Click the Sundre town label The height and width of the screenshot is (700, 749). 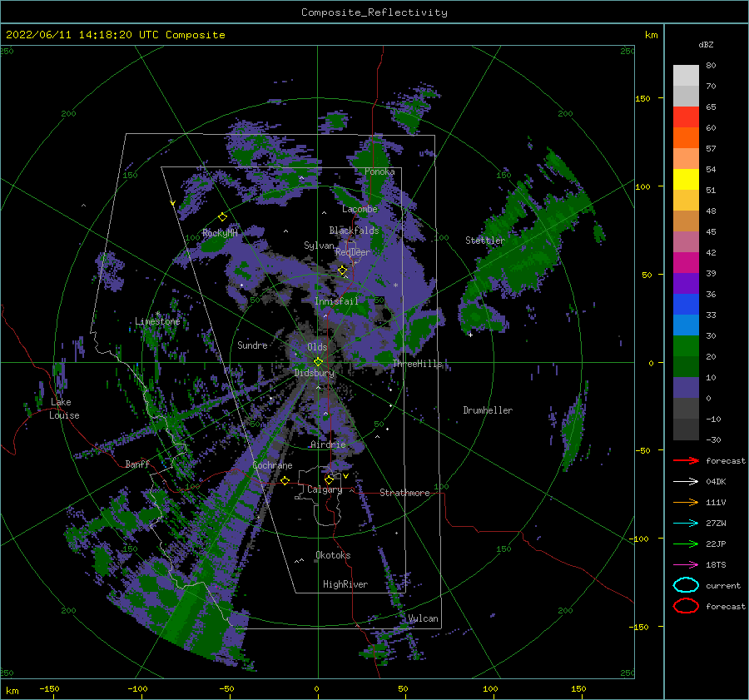click(x=252, y=345)
